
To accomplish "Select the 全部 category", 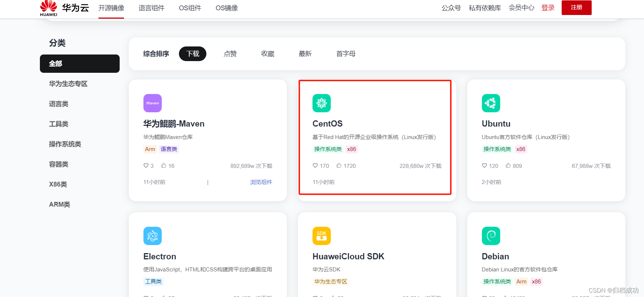I will 80,64.
